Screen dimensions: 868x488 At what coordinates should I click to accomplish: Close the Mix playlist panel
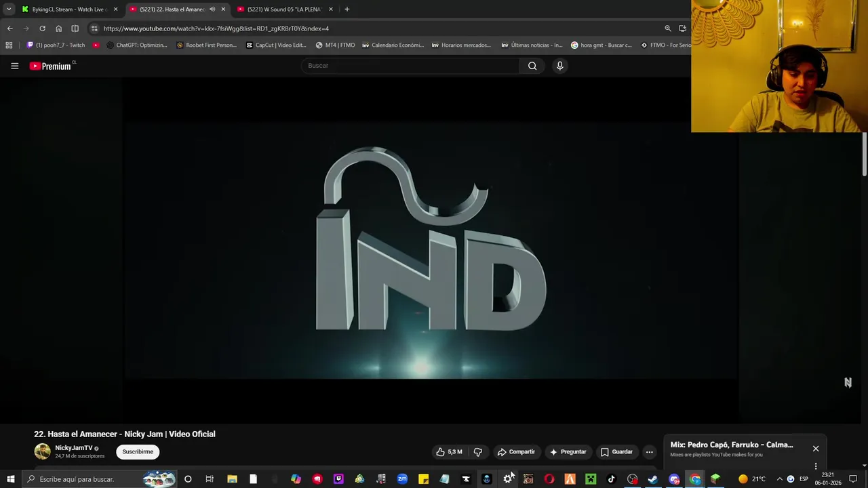tap(816, 449)
